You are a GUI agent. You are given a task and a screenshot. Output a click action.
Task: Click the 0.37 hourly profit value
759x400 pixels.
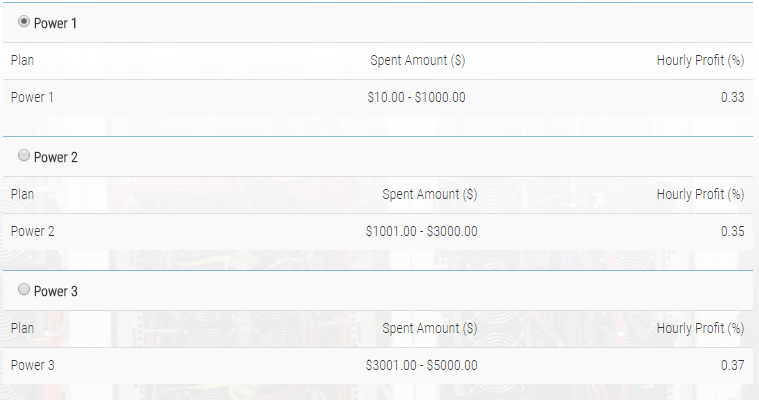pos(732,365)
